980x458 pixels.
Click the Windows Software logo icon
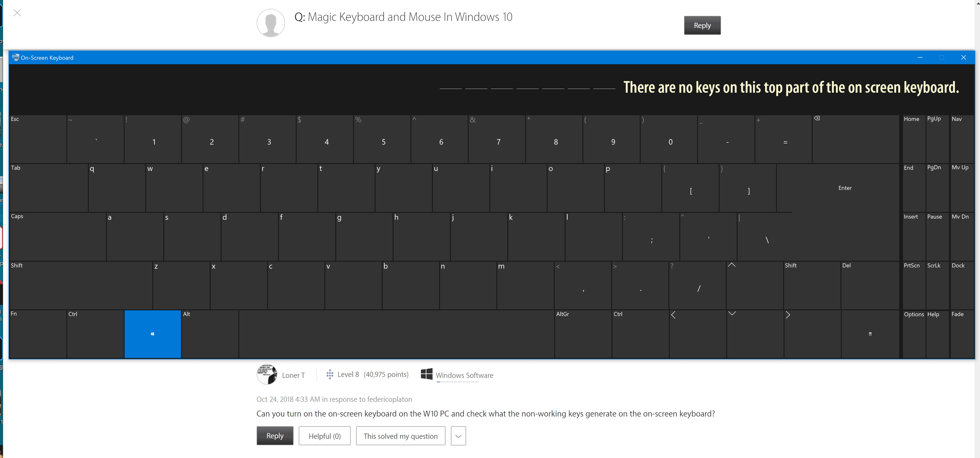426,374
